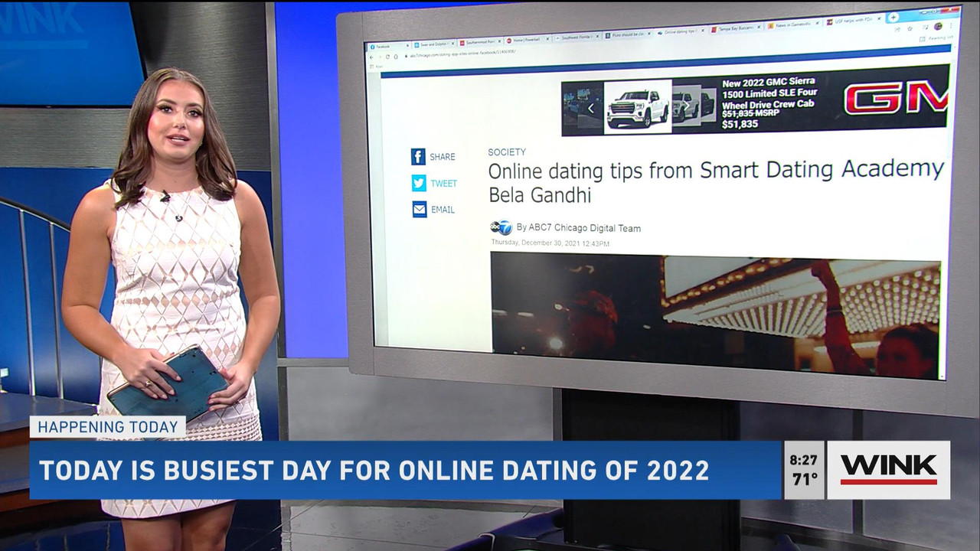Close the USF helps with FDA tab
Image resolution: width=980 pixels, height=551 pixels.
coord(880,19)
